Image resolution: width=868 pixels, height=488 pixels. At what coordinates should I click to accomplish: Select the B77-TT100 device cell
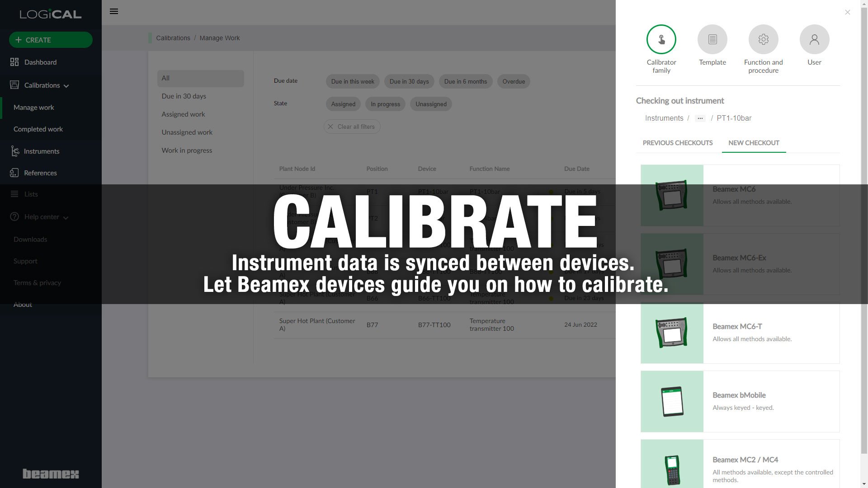tap(434, 325)
